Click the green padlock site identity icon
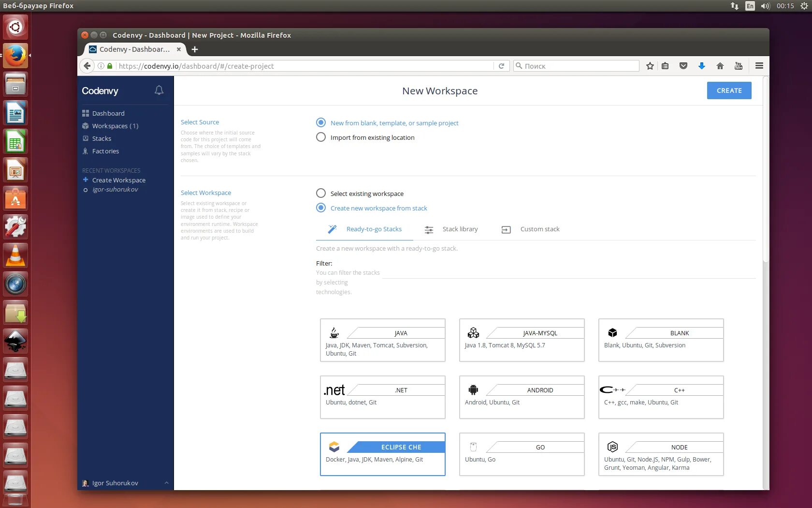Viewport: 812px width, 508px height. [110, 66]
